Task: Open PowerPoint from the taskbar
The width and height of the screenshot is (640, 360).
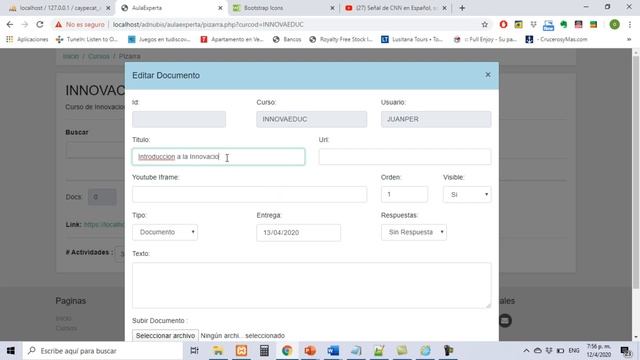Action: point(310,351)
